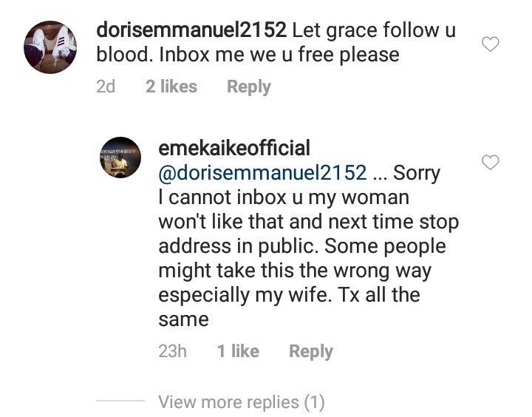
Task: Expand View more replies (1)
Action: 242,402
